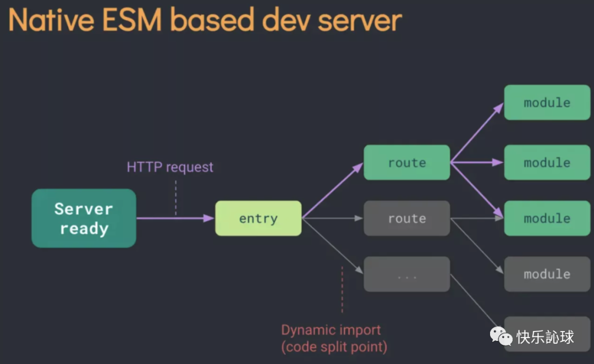This screenshot has height=364, width=594.
Task: Select the 快乐讹球 watermark text
Action: point(545,337)
